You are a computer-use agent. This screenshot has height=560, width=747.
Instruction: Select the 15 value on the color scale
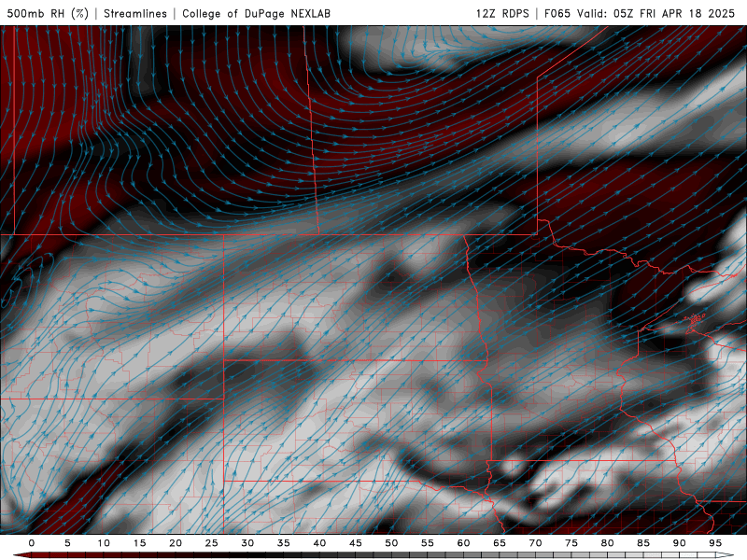(139, 543)
